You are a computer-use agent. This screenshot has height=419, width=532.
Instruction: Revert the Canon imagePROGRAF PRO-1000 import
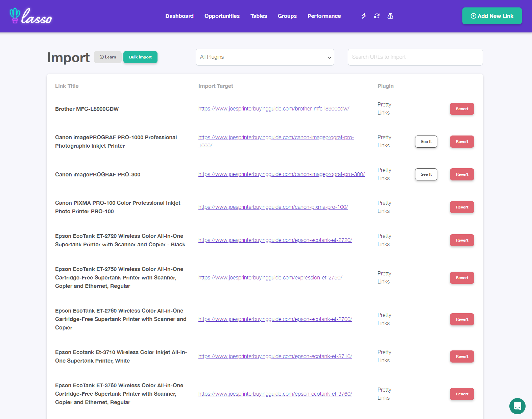(x=462, y=142)
